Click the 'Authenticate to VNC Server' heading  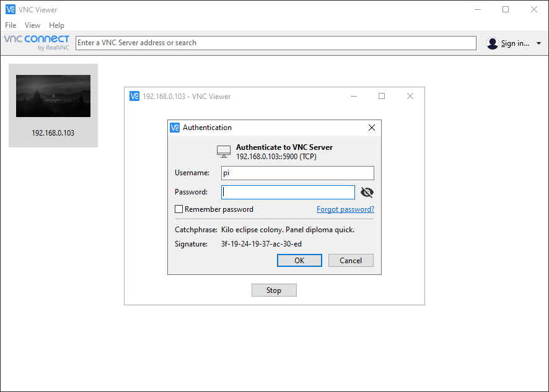click(x=284, y=147)
